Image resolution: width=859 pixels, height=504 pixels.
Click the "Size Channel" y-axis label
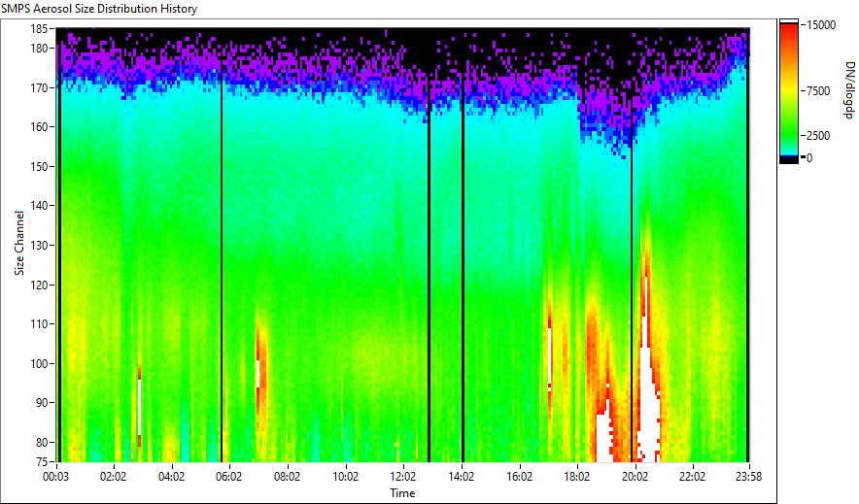(x=19, y=243)
